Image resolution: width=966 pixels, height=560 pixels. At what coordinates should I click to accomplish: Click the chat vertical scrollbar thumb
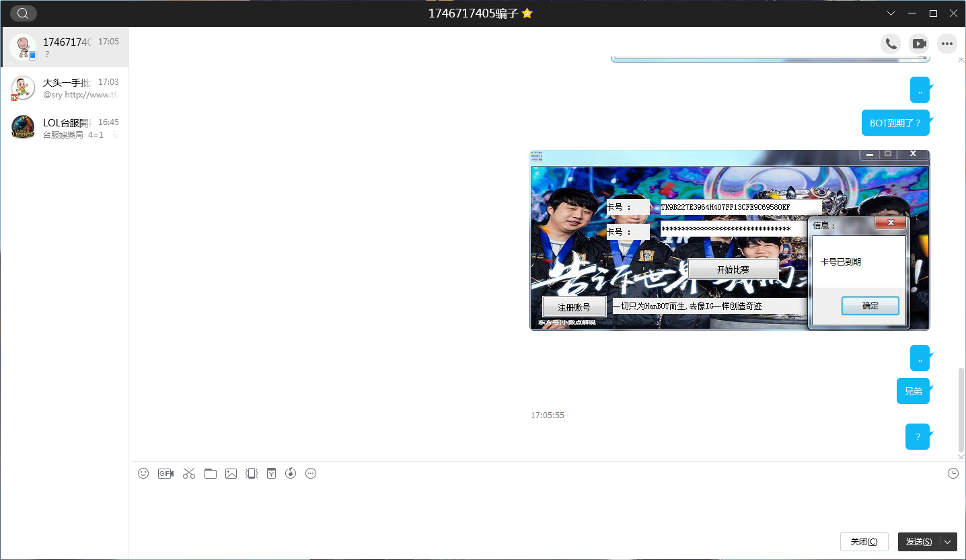pyautogui.click(x=961, y=409)
